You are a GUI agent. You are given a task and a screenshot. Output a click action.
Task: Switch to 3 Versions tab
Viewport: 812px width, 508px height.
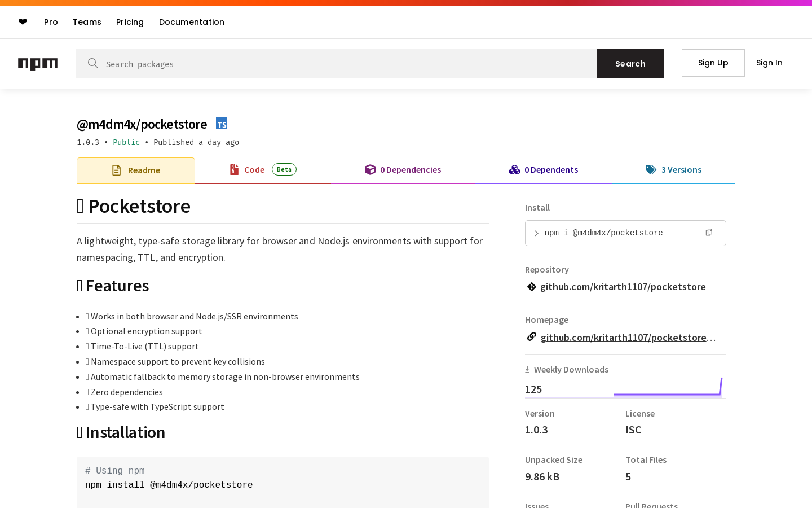pyautogui.click(x=673, y=170)
